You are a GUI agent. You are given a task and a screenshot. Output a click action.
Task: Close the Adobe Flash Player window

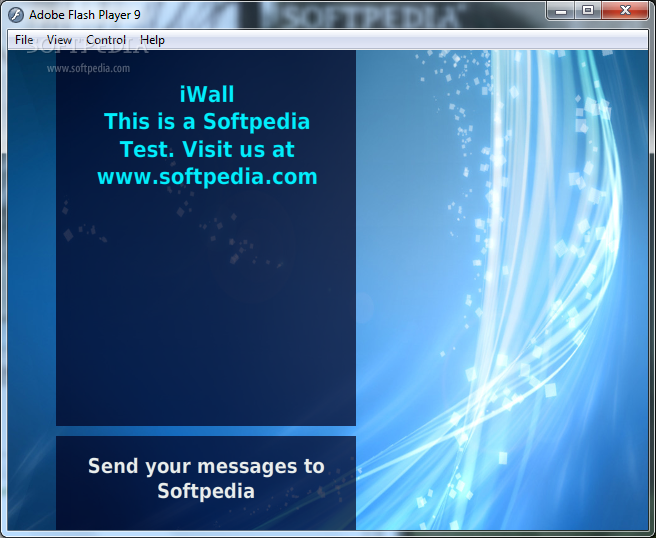coord(625,10)
